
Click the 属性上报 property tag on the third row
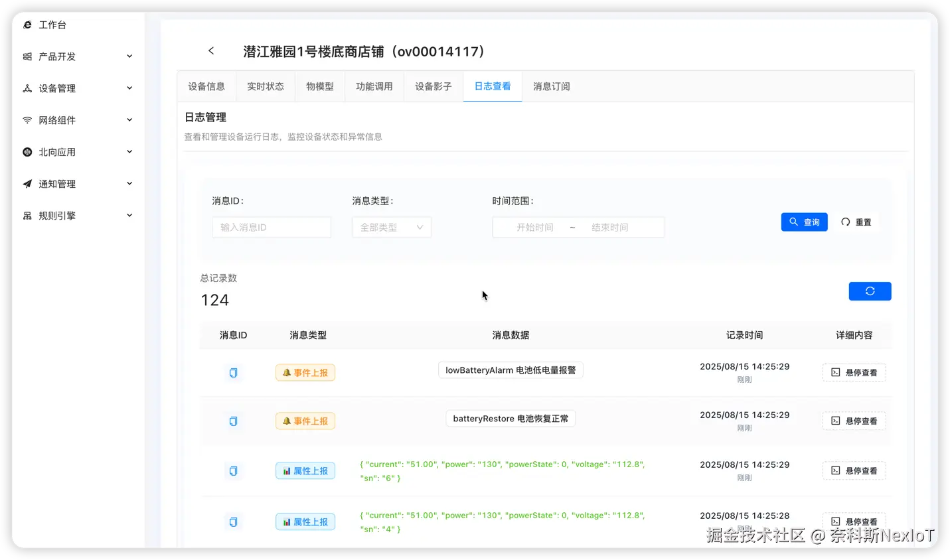click(x=305, y=470)
